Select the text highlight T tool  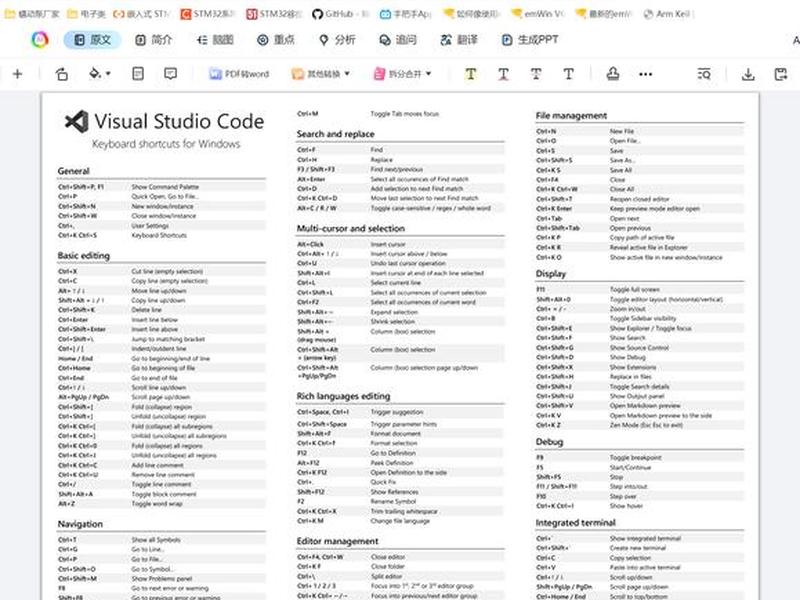click(x=470, y=74)
